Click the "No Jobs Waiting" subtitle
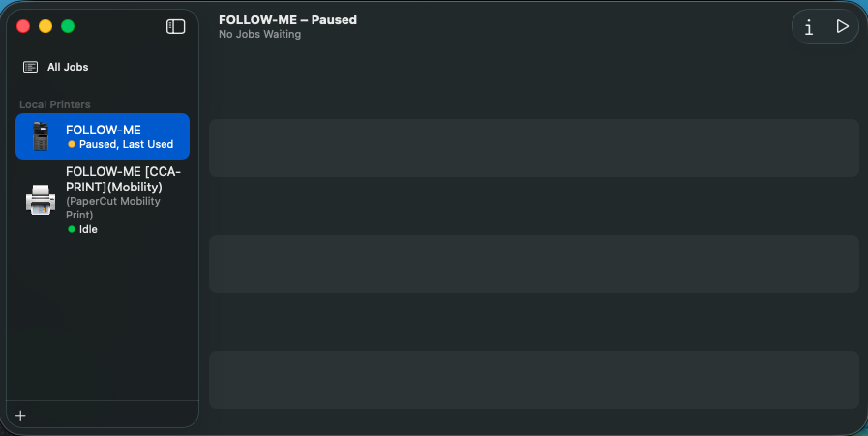The height and width of the screenshot is (436, 868). point(259,35)
